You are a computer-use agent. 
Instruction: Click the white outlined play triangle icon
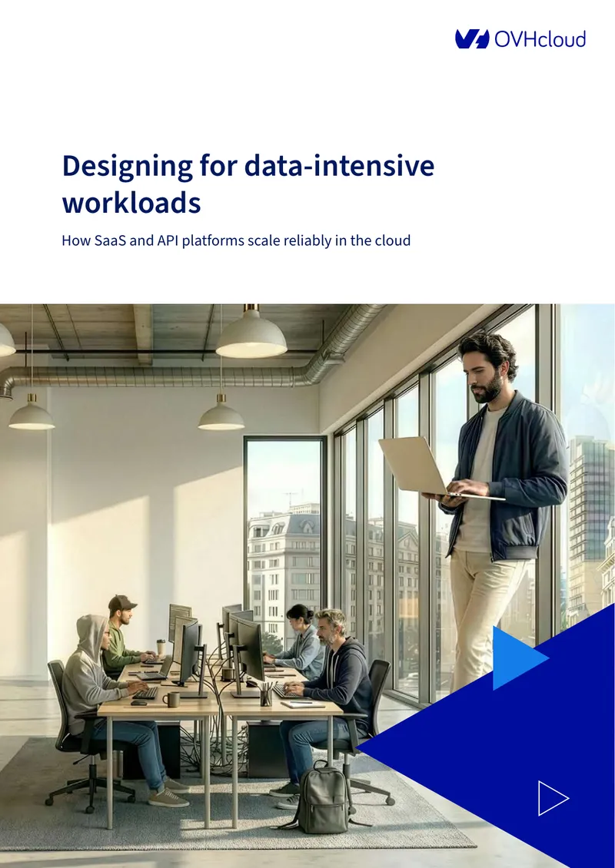(x=553, y=797)
